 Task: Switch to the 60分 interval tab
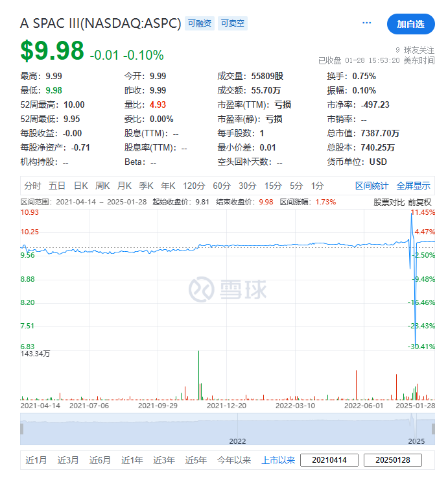[x=222, y=186]
